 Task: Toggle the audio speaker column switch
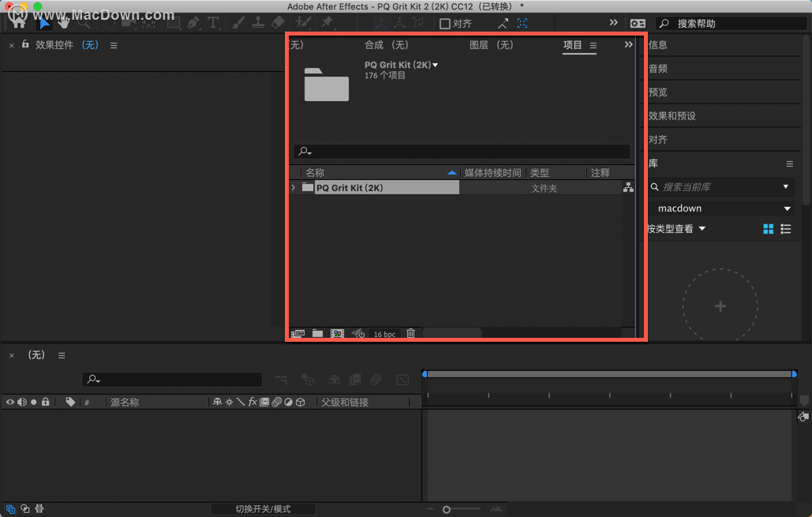point(22,402)
